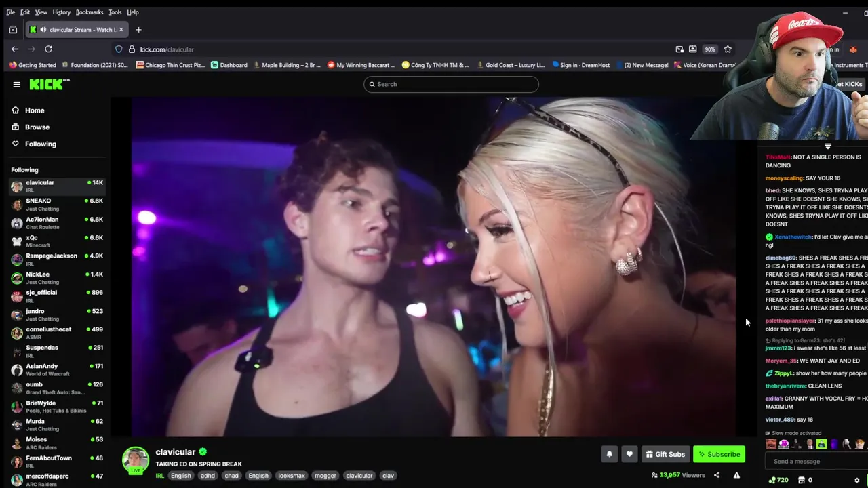
Task: Click the browser back arrow
Action: pos(15,49)
